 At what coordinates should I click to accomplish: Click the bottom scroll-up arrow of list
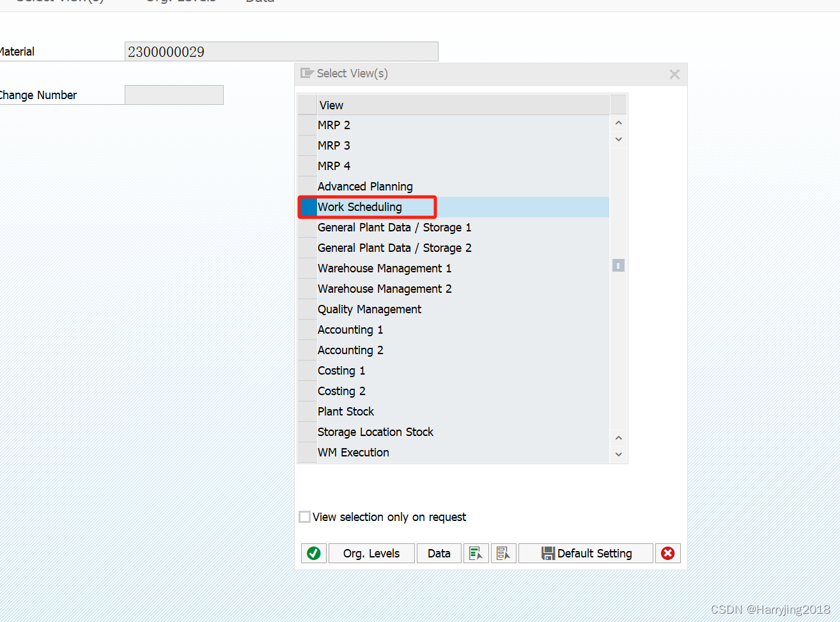(x=618, y=438)
